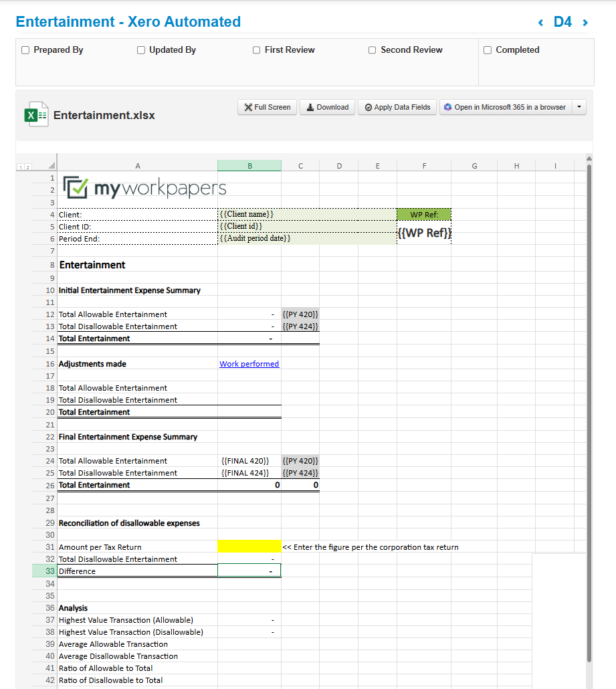This screenshot has width=616, height=689.
Task: Click the select-all corner triangle of the sheet
Action: tap(52, 166)
